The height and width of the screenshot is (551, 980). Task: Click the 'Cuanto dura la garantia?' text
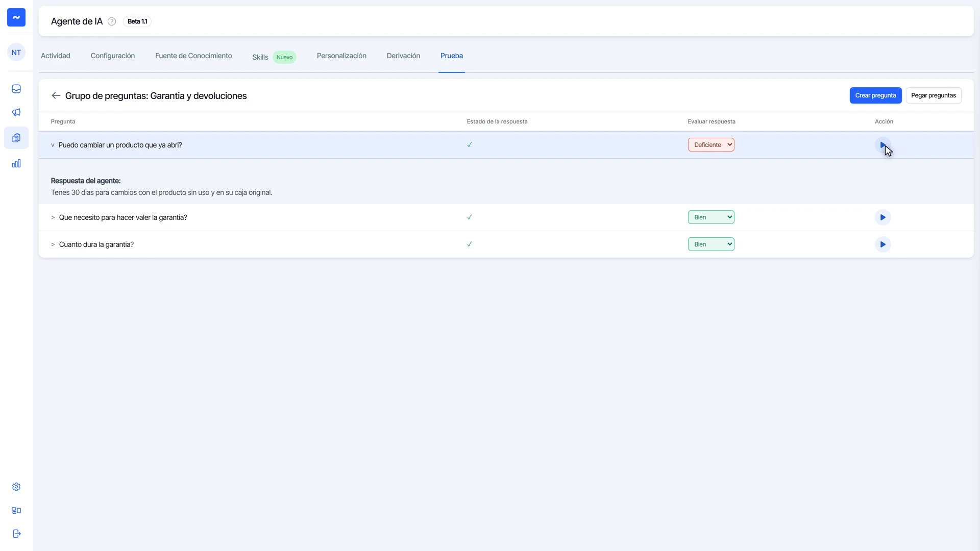tap(96, 245)
